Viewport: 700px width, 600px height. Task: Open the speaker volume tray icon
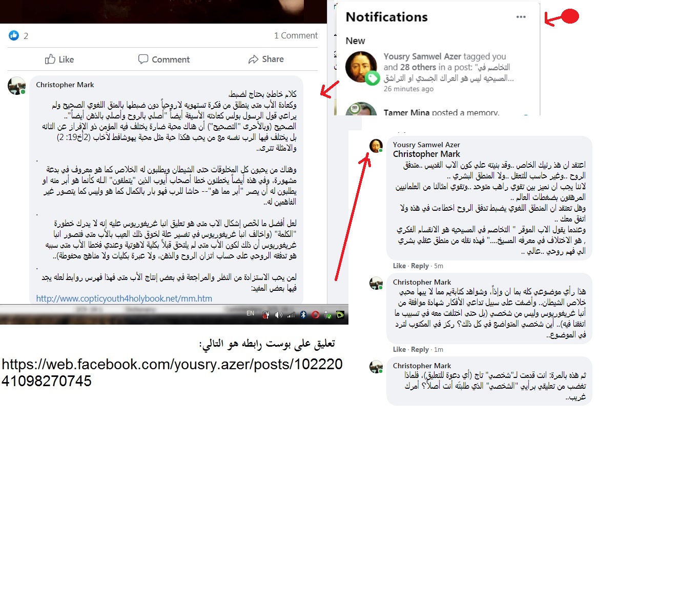click(x=279, y=315)
